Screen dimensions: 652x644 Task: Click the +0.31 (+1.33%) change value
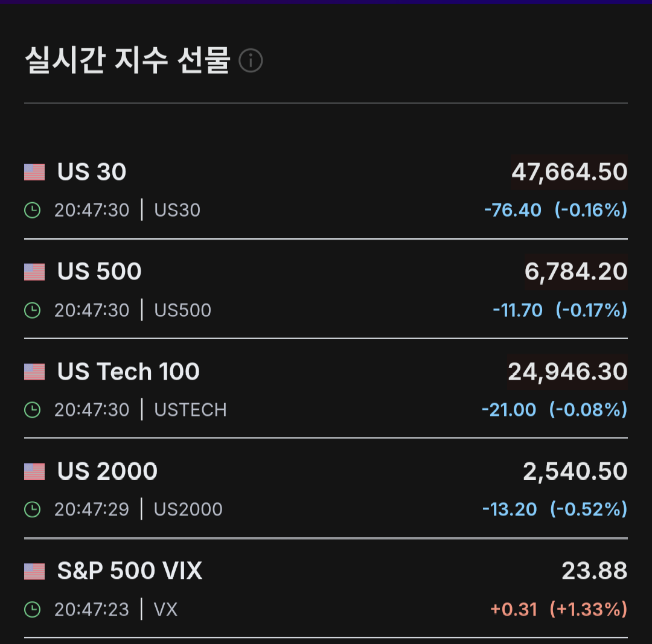click(x=559, y=610)
